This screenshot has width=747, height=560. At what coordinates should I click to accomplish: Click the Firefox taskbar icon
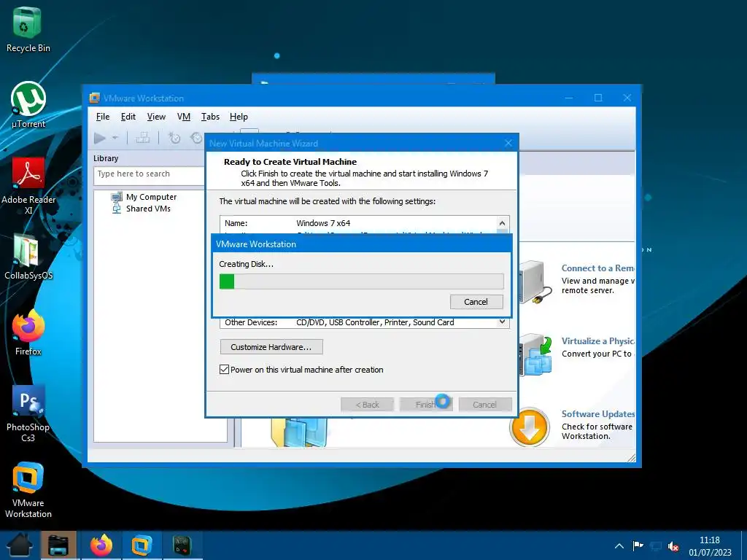click(x=101, y=545)
